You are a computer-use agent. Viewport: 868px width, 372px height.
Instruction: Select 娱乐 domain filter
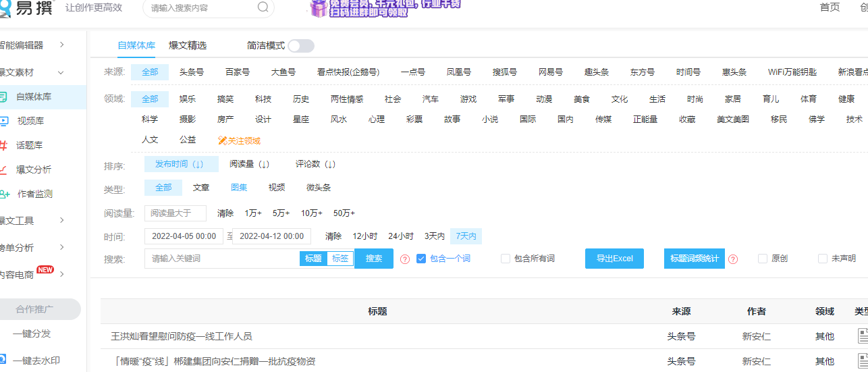tap(188, 99)
